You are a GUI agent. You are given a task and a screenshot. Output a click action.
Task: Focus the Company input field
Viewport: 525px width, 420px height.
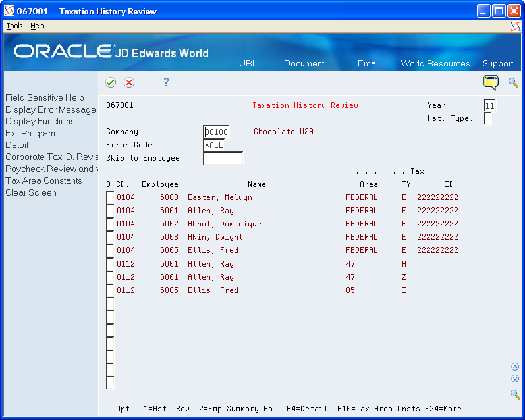[216, 132]
